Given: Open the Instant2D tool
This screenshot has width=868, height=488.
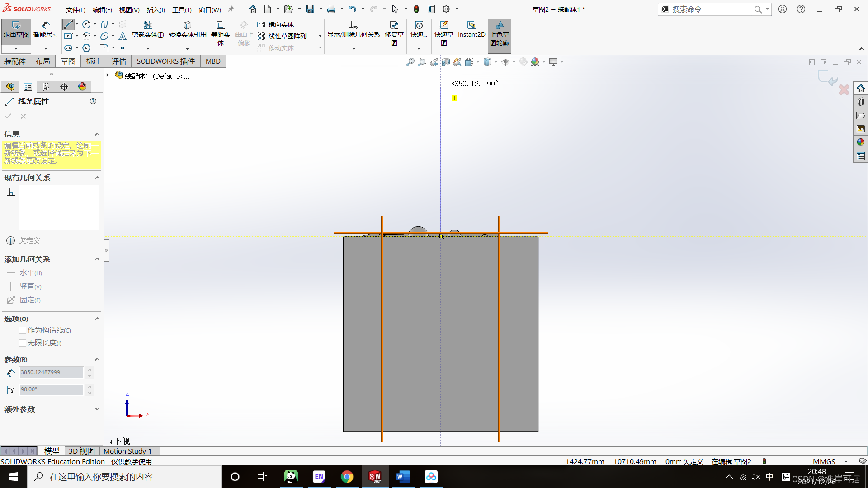Looking at the screenshot, I should tap(471, 29).
